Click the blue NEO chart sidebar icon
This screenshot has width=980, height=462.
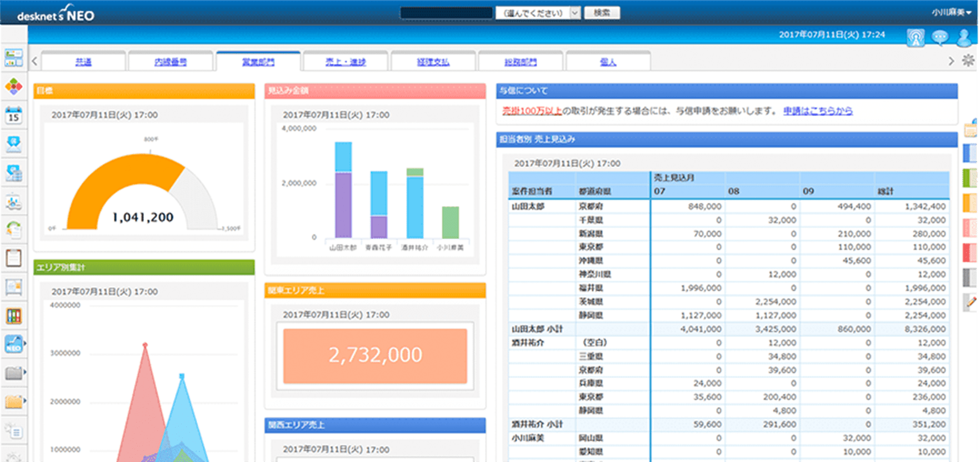13,344
